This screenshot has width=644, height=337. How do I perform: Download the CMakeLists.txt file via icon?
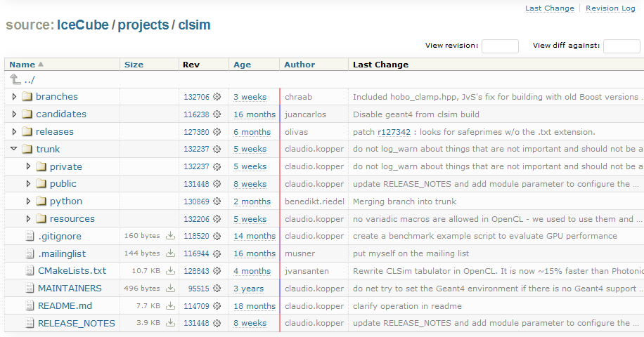(169, 271)
